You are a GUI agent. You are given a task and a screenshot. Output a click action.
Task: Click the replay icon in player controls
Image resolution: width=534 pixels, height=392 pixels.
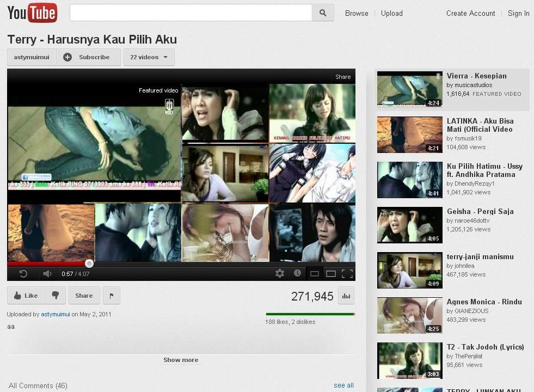[23, 274]
